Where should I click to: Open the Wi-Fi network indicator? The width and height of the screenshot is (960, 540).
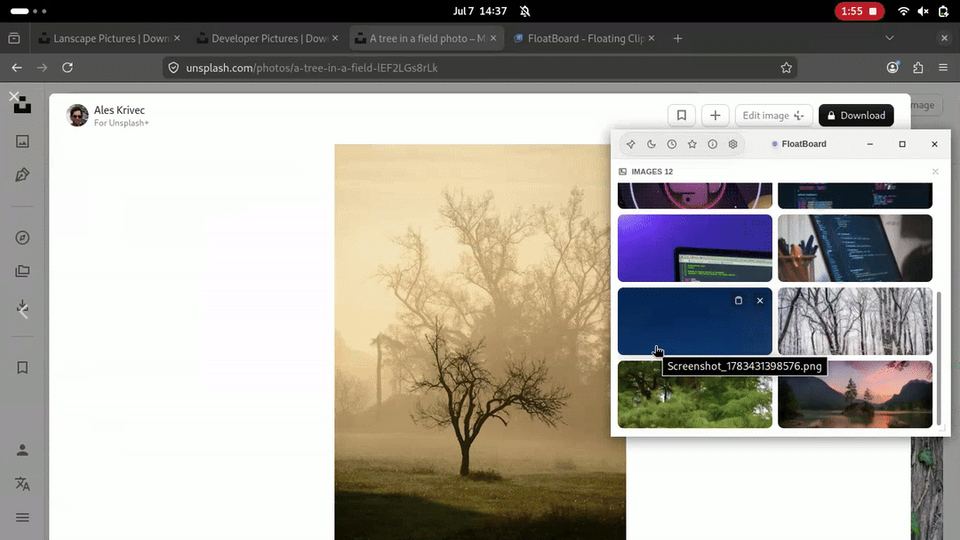pyautogui.click(x=903, y=11)
